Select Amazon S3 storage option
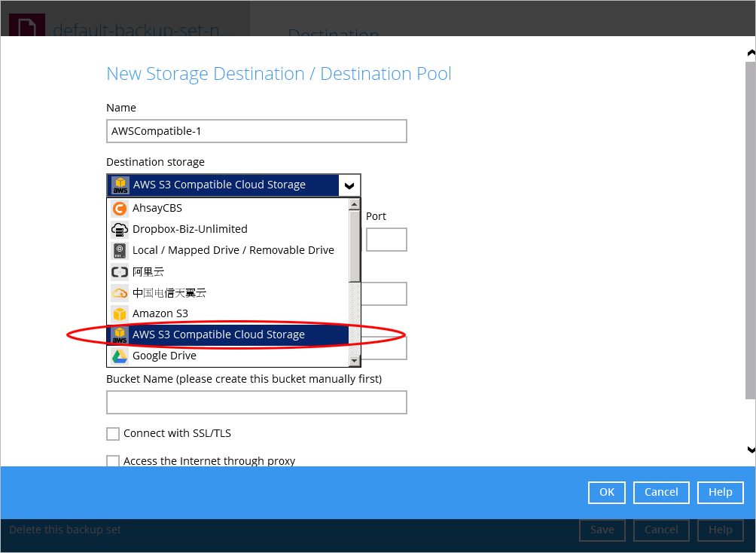Screen dimensions: 756x553 (x=227, y=313)
